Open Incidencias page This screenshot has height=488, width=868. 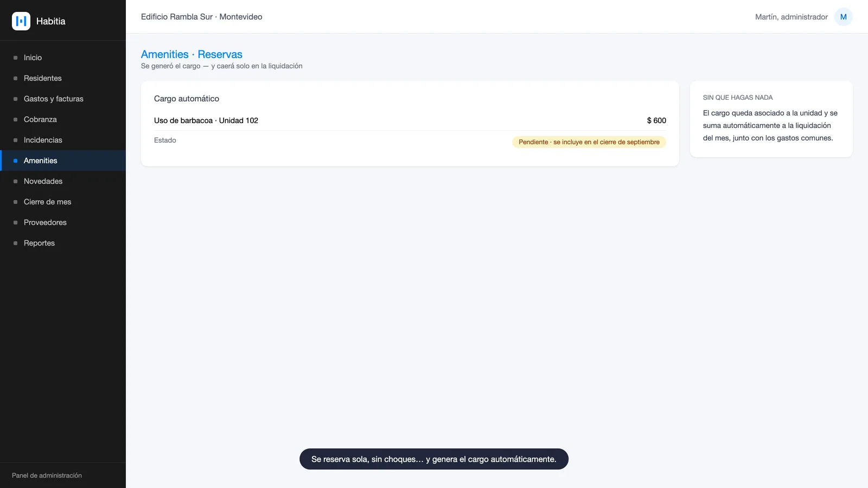[63, 140]
